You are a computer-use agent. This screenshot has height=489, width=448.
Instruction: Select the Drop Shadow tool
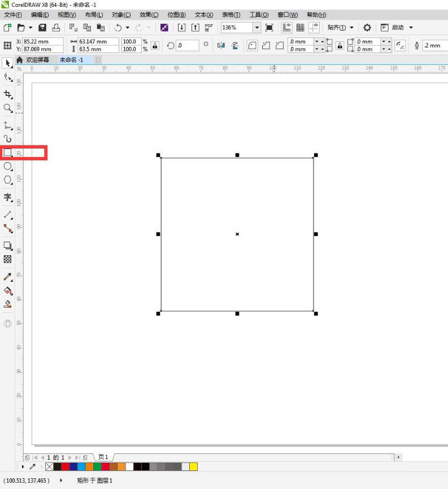pyautogui.click(x=8, y=246)
